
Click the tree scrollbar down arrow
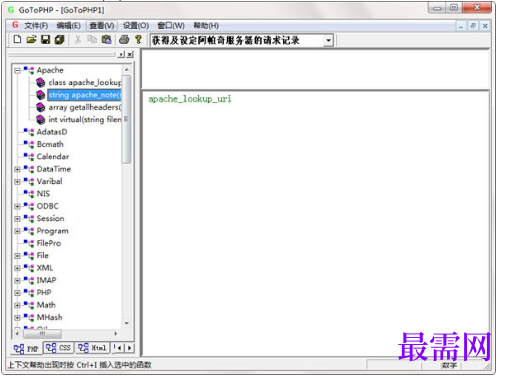coord(126,323)
